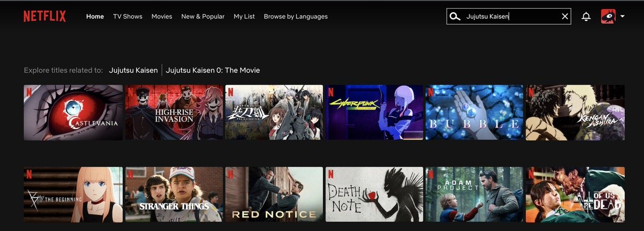Viewport: 644px width, 231px height.
Task: Expand the profile dropdown arrow
Action: pyautogui.click(x=622, y=17)
